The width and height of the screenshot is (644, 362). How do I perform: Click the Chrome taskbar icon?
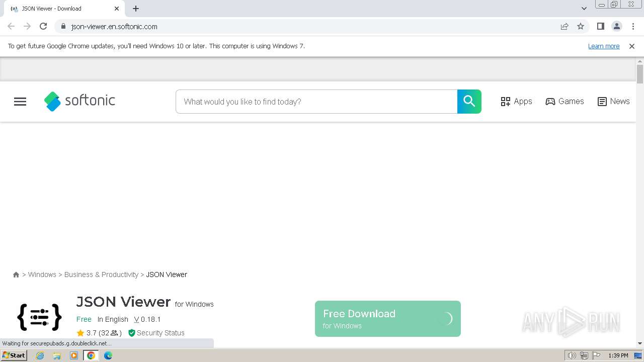pyautogui.click(x=91, y=355)
